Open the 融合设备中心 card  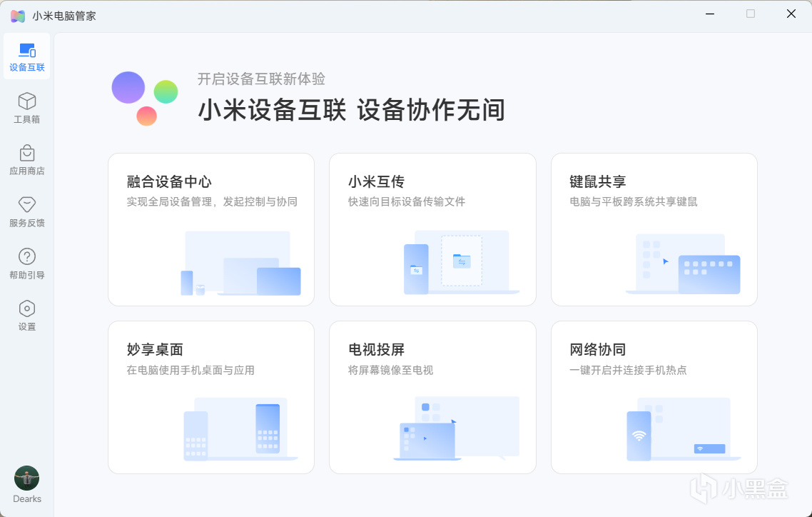pos(211,229)
